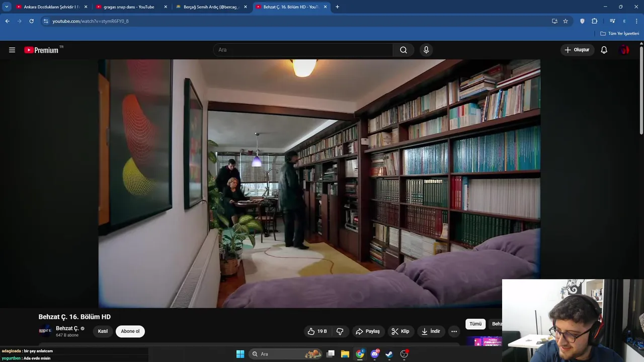Image resolution: width=644 pixels, height=362 pixels.
Task: Open the YouTube account avatar menu
Action: click(624, 50)
